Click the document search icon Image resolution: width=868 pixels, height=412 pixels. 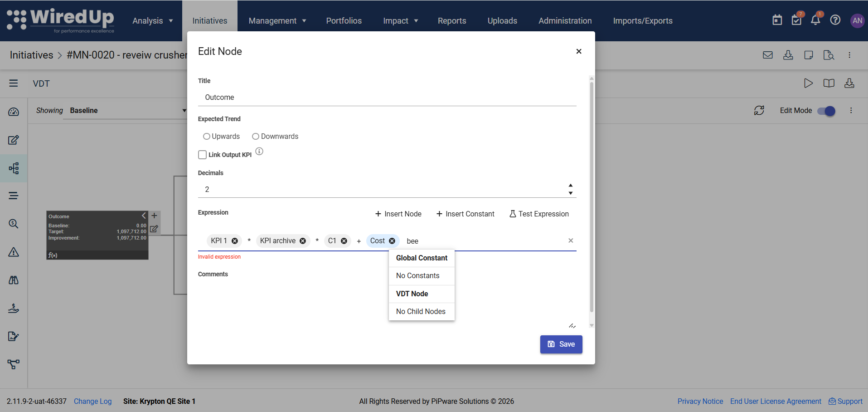pos(829,55)
